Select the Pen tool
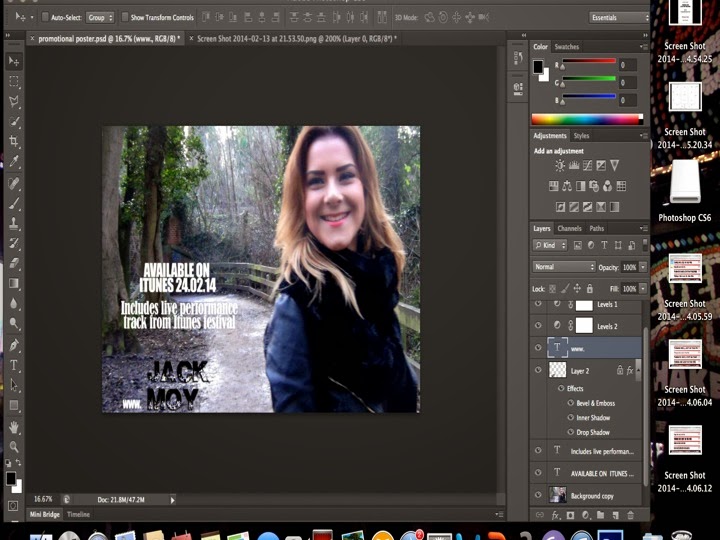Viewport: 720px width, 540px height. pos(14,345)
